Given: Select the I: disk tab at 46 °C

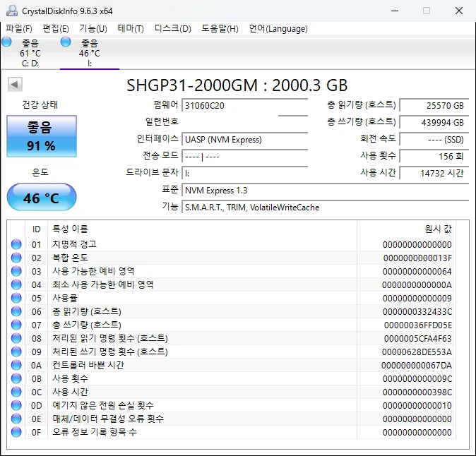Looking at the screenshot, I should [90, 52].
